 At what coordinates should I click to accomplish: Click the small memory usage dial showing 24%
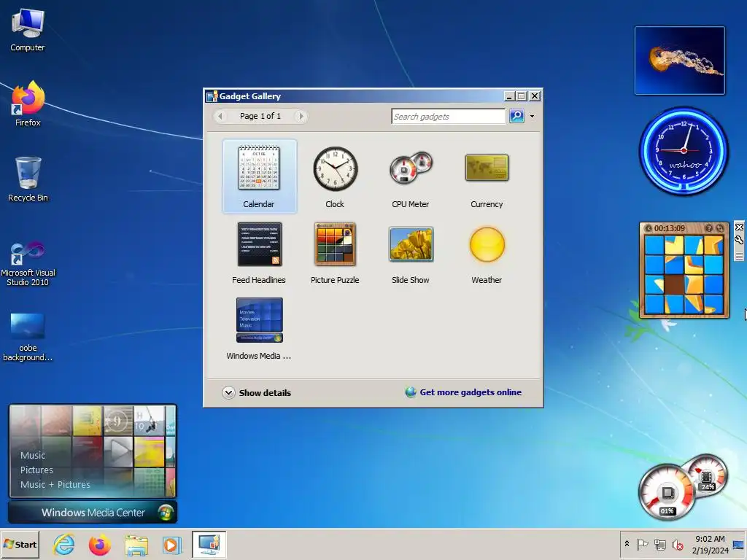(708, 474)
